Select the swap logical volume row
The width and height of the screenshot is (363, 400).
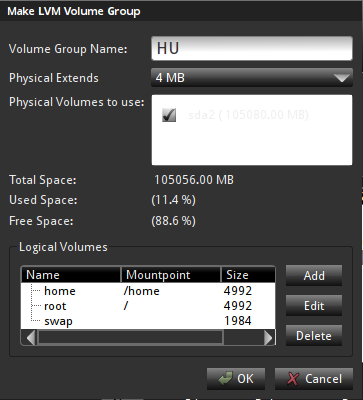[148, 321]
